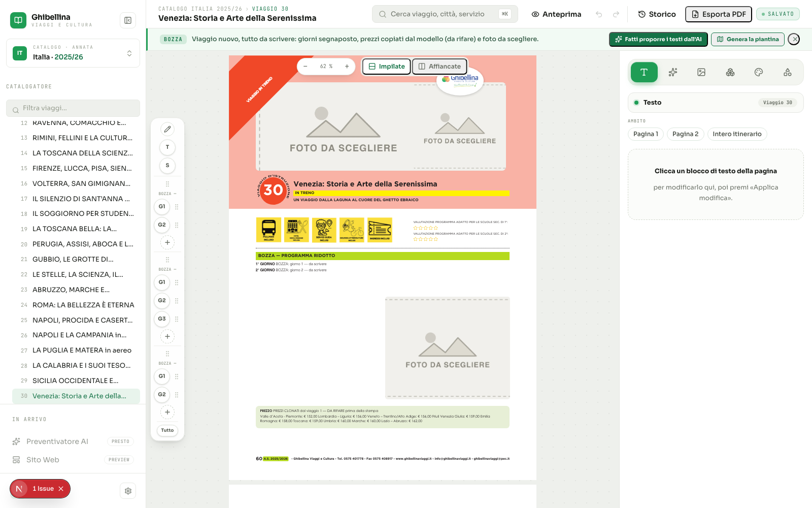The height and width of the screenshot is (508, 812).
Task: Jump to day G3 in floating toolbar
Action: (x=162, y=319)
